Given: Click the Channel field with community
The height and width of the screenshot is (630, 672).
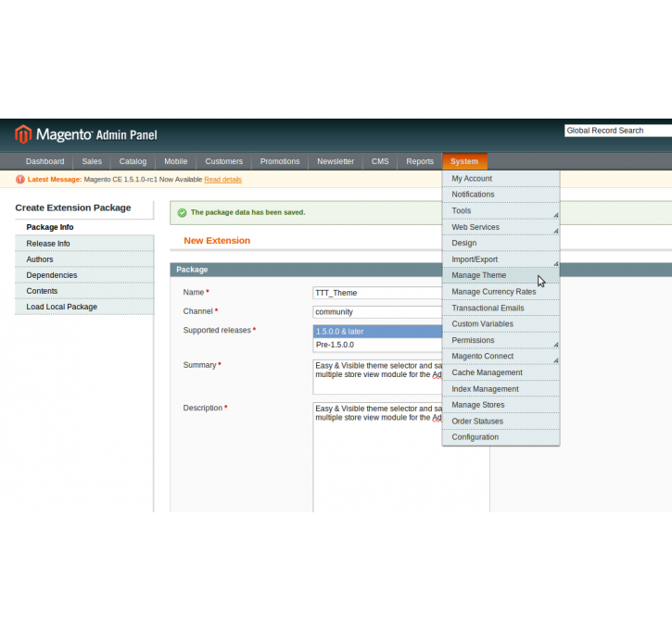Looking at the screenshot, I should pyautogui.click(x=377, y=312).
